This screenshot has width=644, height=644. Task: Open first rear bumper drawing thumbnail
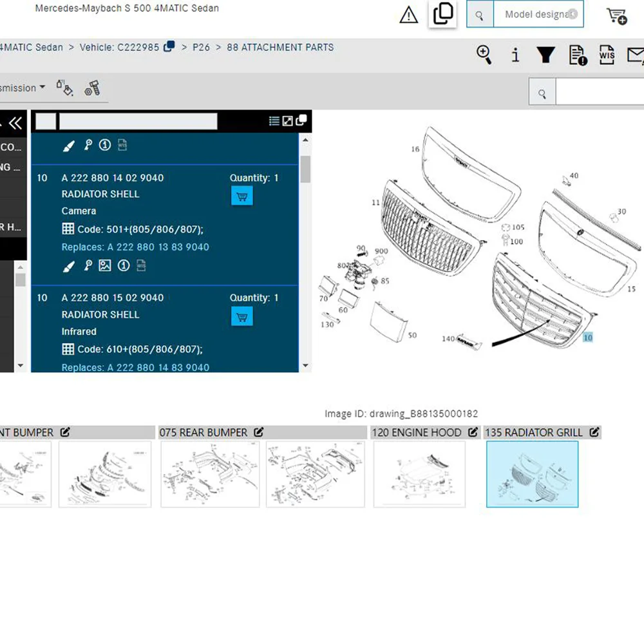[x=210, y=475]
